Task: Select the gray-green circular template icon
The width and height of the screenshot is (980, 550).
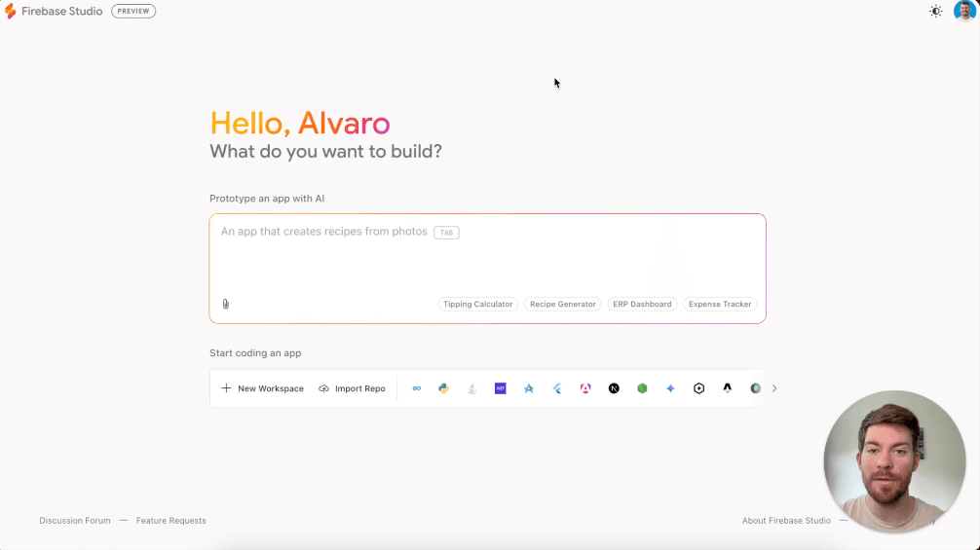Action: (x=755, y=388)
